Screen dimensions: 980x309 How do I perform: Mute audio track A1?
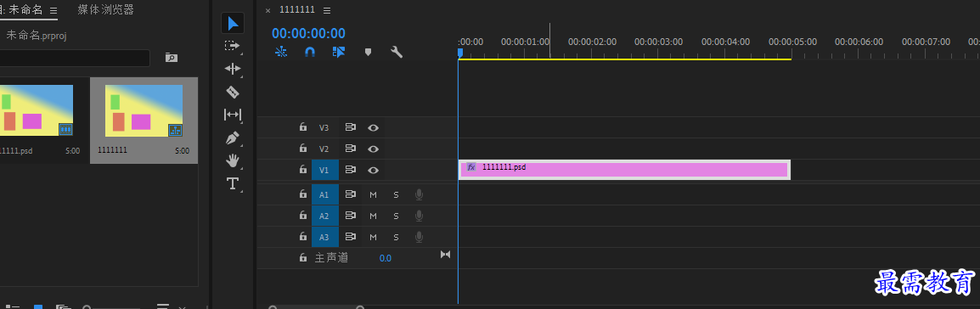click(x=373, y=194)
